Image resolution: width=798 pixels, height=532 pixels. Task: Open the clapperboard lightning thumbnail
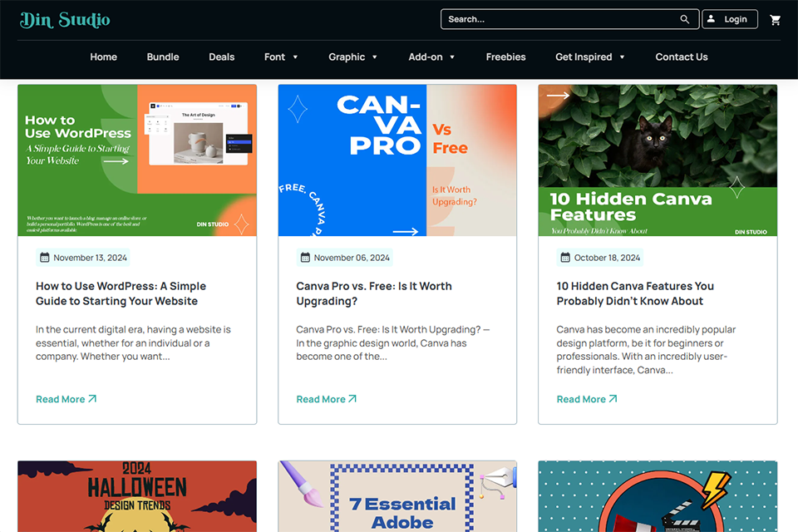coord(658,496)
